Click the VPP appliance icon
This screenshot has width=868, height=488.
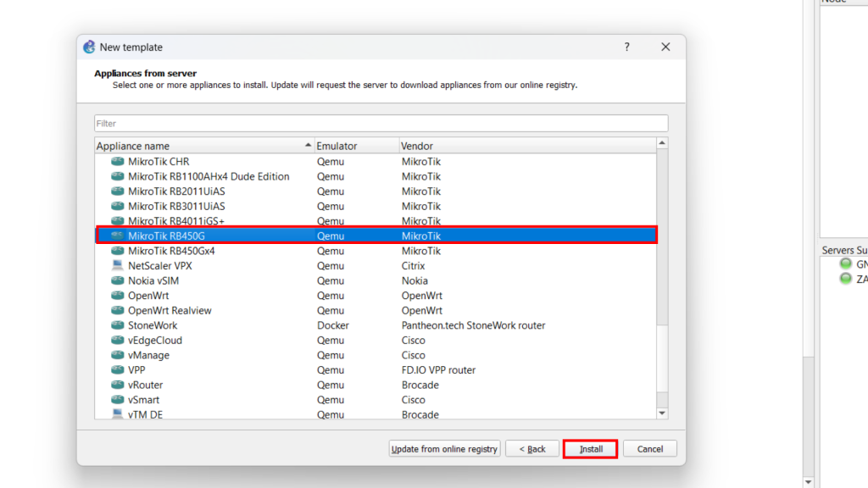coord(118,370)
